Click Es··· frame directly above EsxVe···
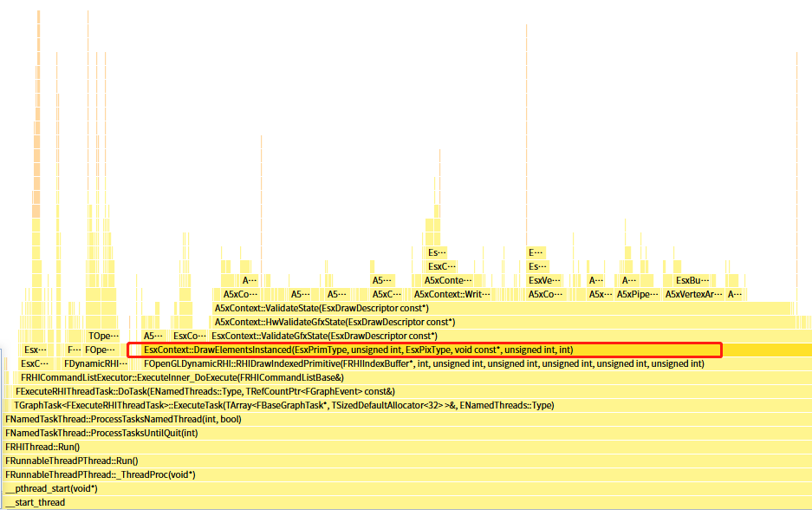The width and height of the screenshot is (812, 510). click(537, 266)
